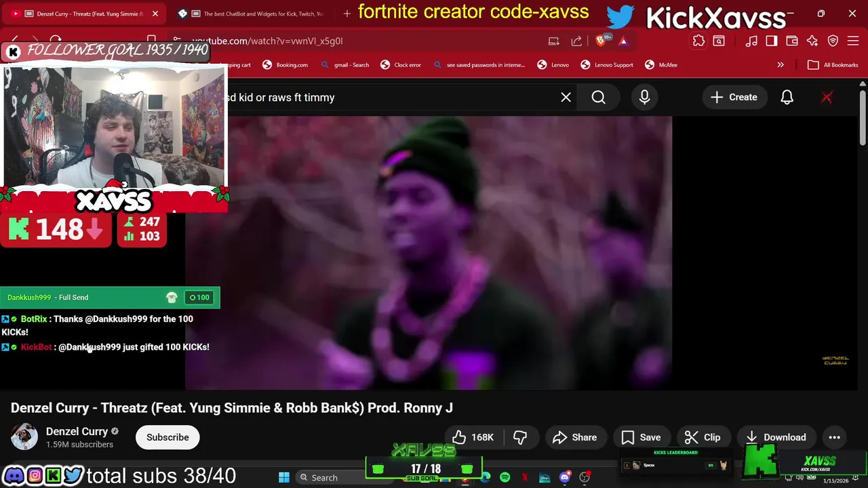
Task: Open the Netflix taskbar icon
Action: pos(525,478)
